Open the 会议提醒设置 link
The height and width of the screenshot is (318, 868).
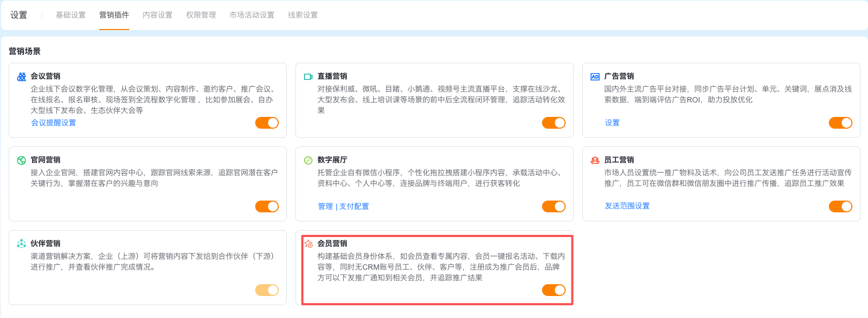tap(54, 123)
